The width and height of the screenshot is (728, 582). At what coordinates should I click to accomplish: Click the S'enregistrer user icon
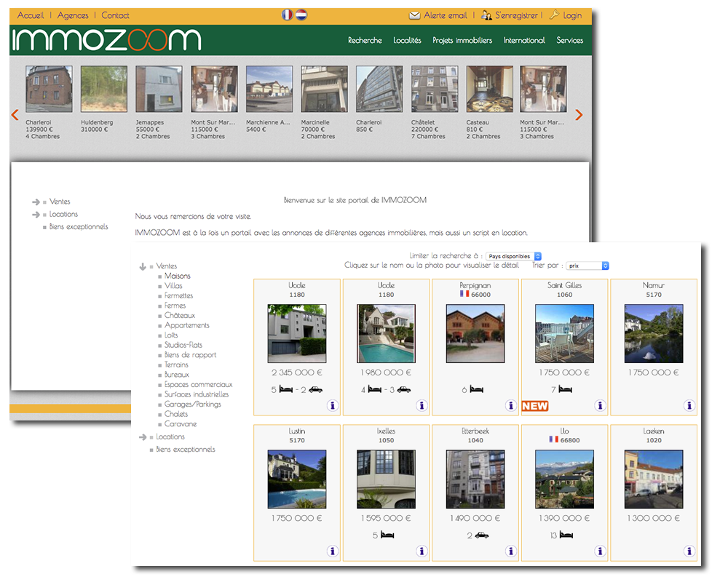pos(487,15)
